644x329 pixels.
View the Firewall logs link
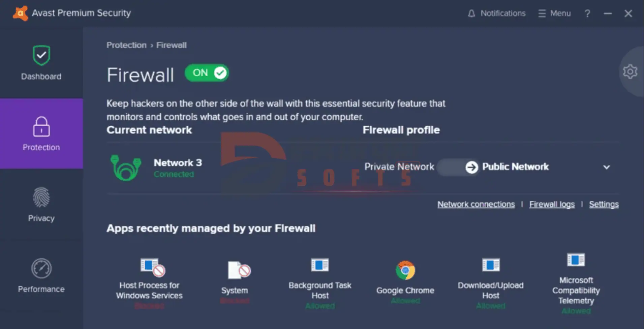tap(552, 204)
